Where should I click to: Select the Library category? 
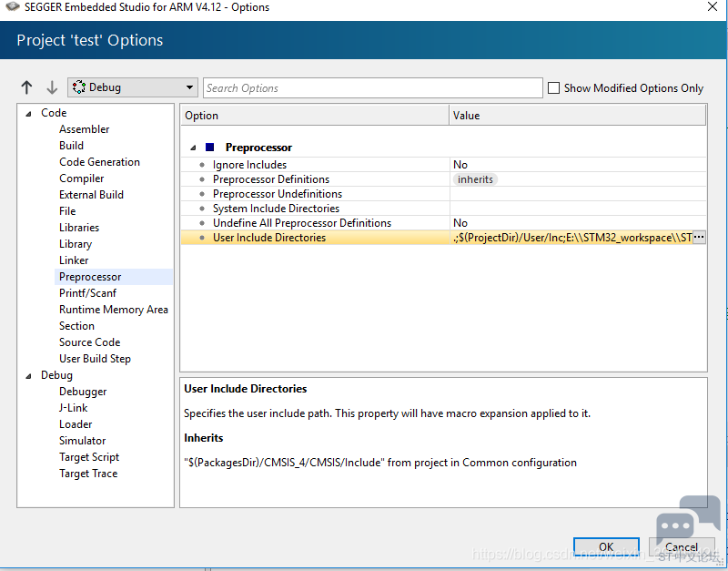click(x=76, y=244)
